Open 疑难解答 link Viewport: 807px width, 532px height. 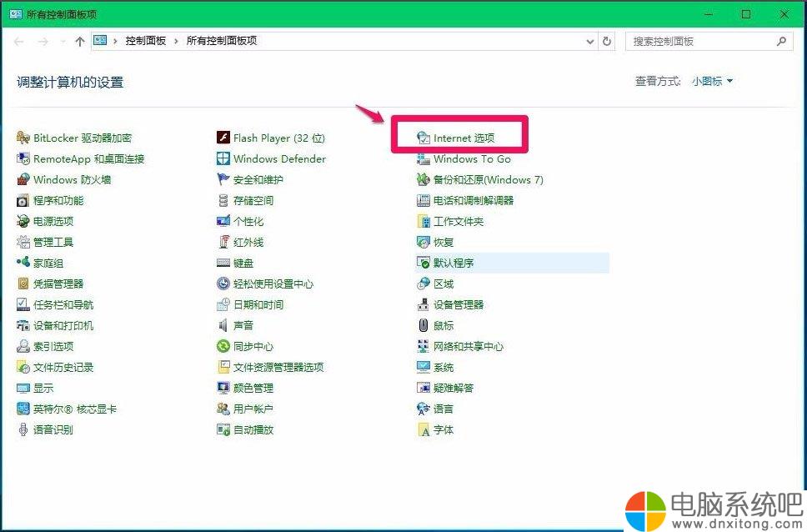[x=454, y=389]
